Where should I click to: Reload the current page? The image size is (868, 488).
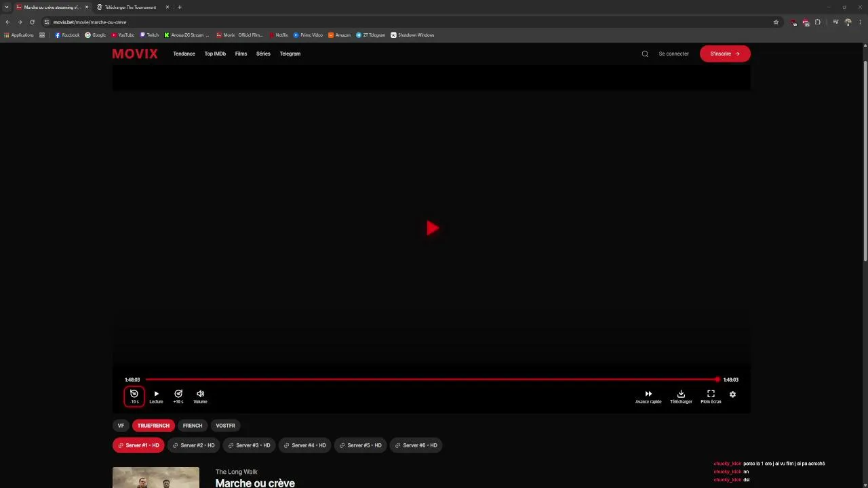pos(32,22)
